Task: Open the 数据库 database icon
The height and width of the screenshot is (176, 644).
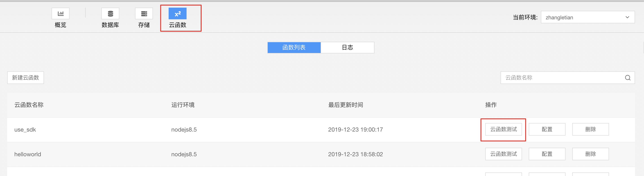Action: pyautogui.click(x=110, y=13)
